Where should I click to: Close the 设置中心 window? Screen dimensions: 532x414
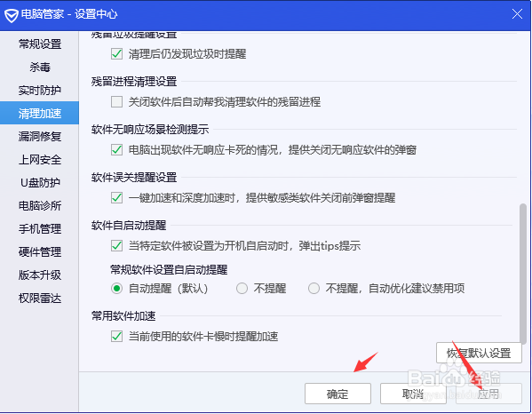click(x=517, y=14)
